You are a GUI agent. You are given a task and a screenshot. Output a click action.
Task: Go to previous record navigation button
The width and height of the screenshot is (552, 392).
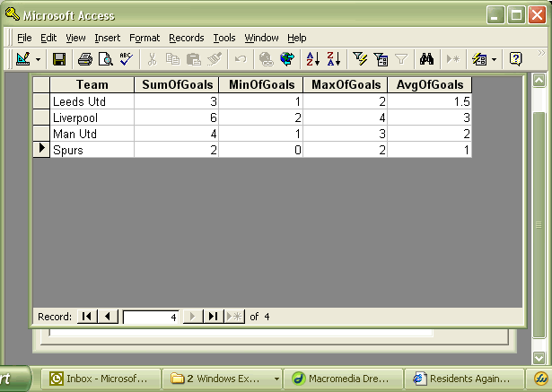(108, 317)
